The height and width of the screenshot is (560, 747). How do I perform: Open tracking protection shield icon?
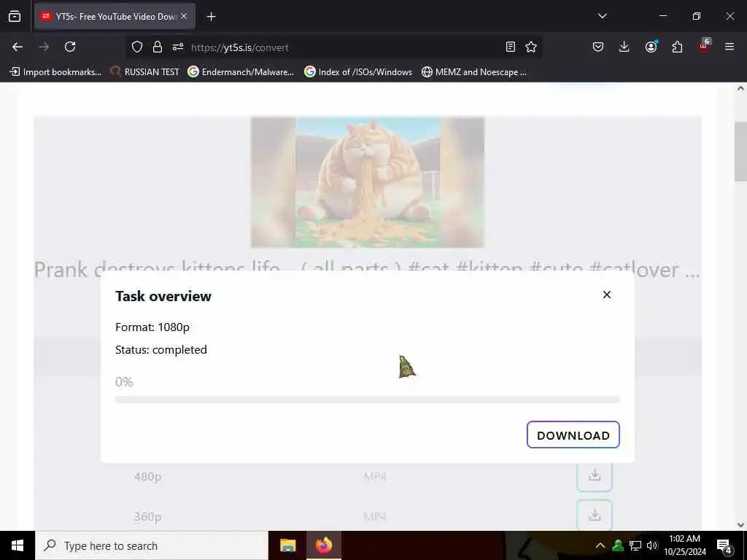click(x=137, y=47)
